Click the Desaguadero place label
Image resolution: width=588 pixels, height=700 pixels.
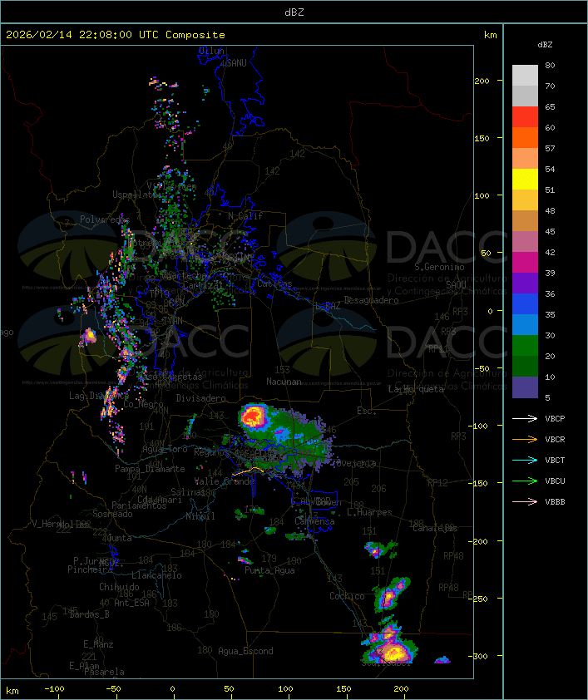tap(371, 300)
